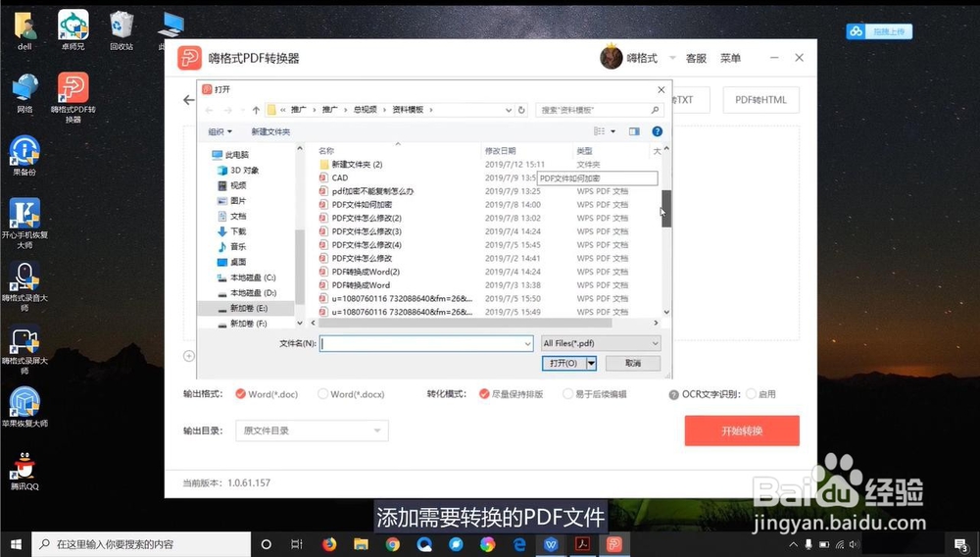Open the 嗨格式录音大师 desktop shortcut
The height and width of the screenshot is (557, 980).
coord(24,285)
